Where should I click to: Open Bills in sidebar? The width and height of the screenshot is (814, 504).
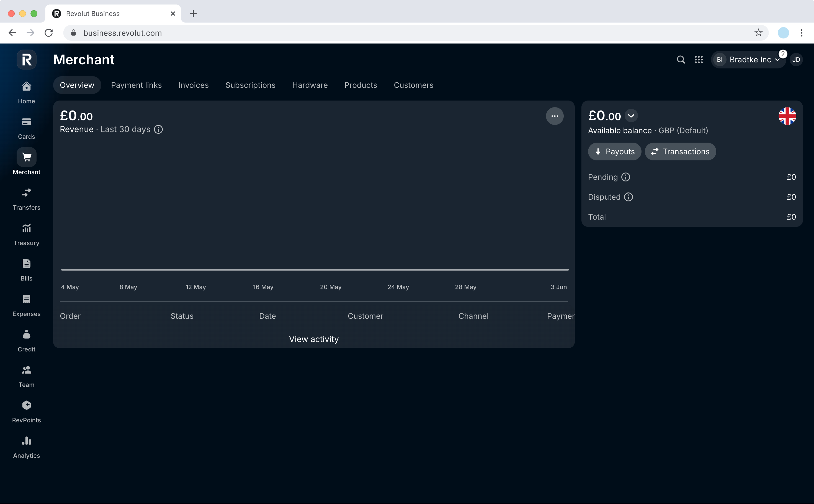(26, 270)
